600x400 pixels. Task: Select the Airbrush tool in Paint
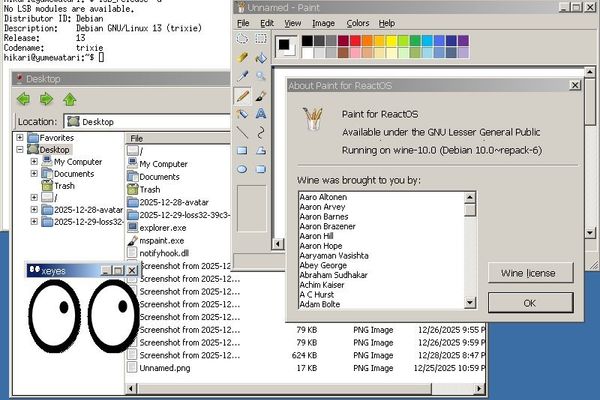click(242, 114)
